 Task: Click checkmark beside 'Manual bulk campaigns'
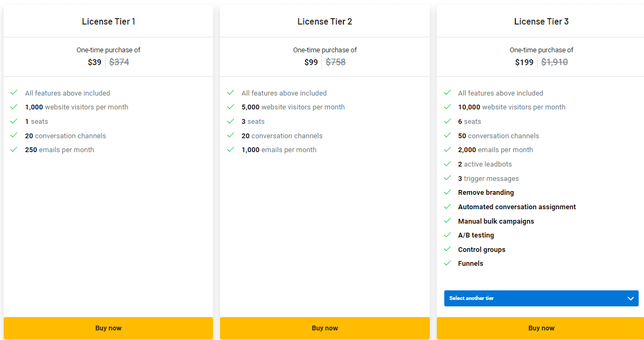[447, 221]
